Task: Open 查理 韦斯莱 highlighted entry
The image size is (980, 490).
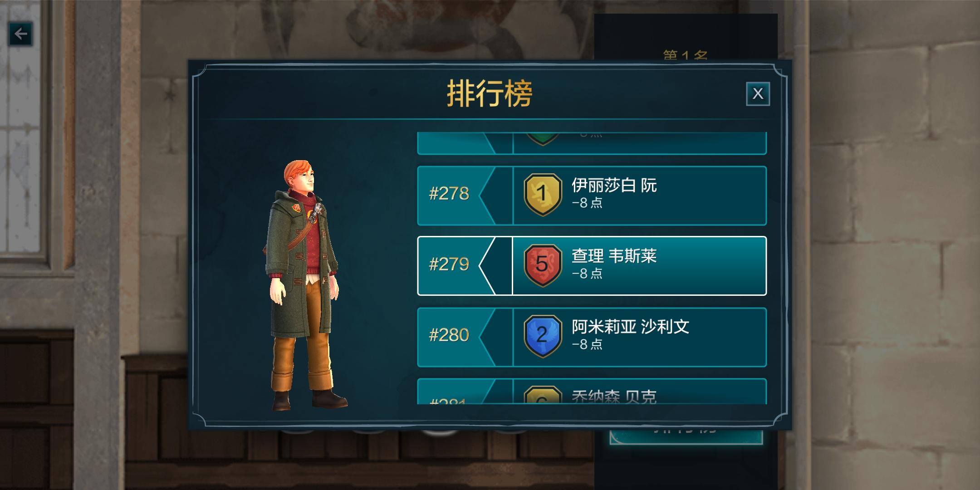Action: pyautogui.click(x=592, y=266)
